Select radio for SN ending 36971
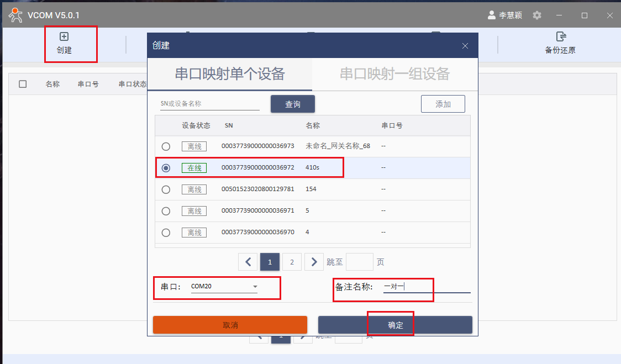 (x=166, y=211)
